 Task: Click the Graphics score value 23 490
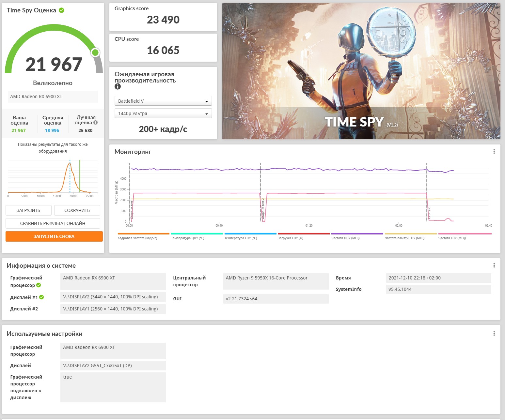pyautogui.click(x=163, y=20)
